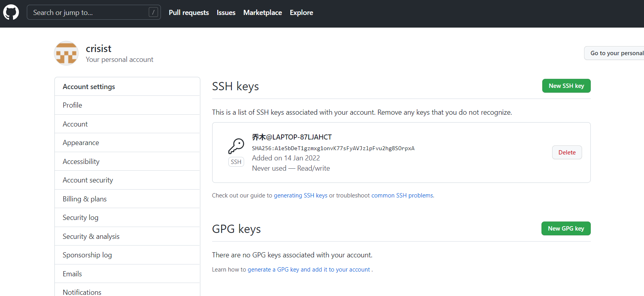Open the generating SSH keys guide link

301,195
